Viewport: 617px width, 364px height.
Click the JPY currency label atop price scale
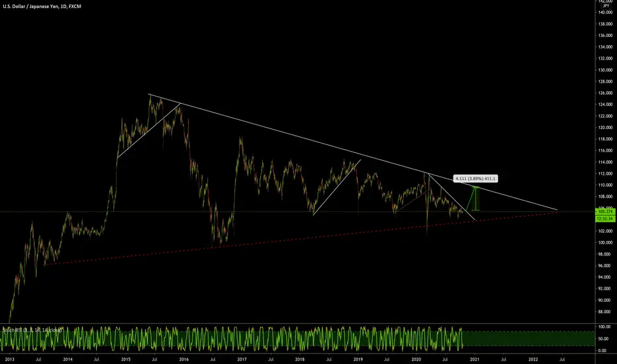point(606,6)
